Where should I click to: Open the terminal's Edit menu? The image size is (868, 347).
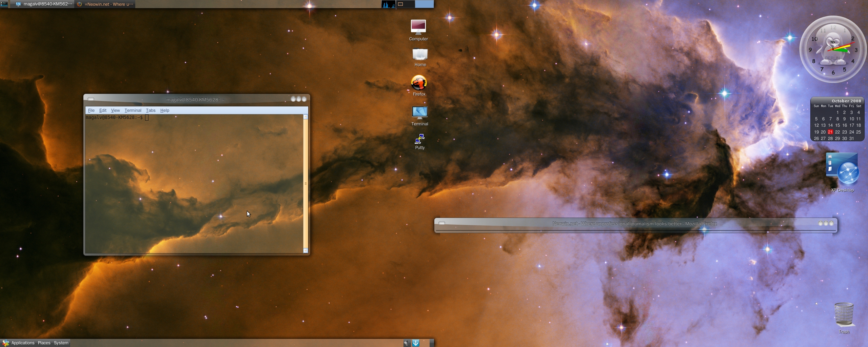coord(103,110)
